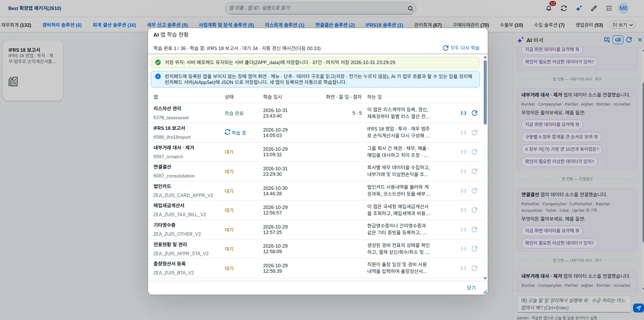Click Best 확장앱 패키지(2610) title
Image resolution: width=644 pixels, height=320 pixels.
point(35,8)
